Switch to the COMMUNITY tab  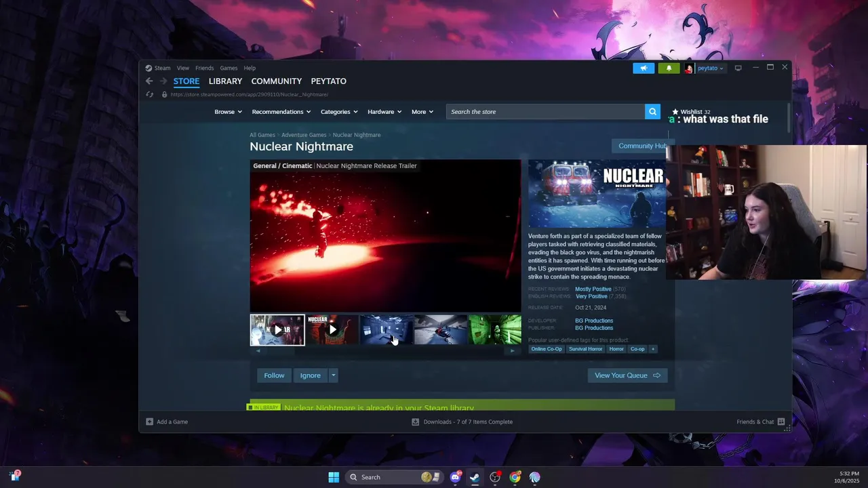277,81
